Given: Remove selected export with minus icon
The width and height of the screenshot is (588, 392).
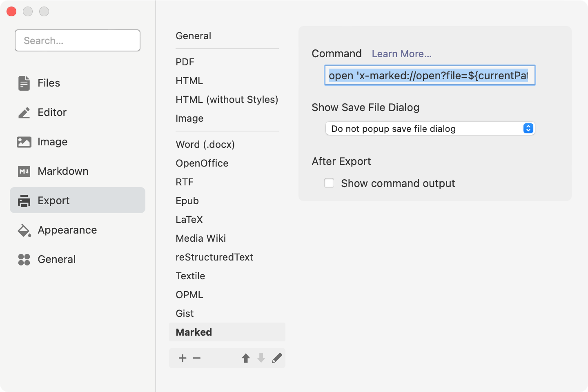Looking at the screenshot, I should click(x=197, y=358).
